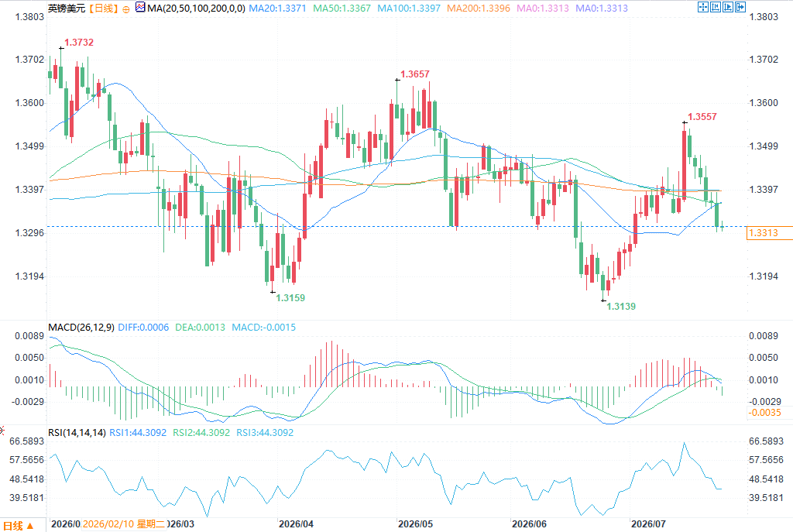Click the orange circled-plus icon beside 日线
This screenshot has height=532, width=793.
(x=126, y=9)
